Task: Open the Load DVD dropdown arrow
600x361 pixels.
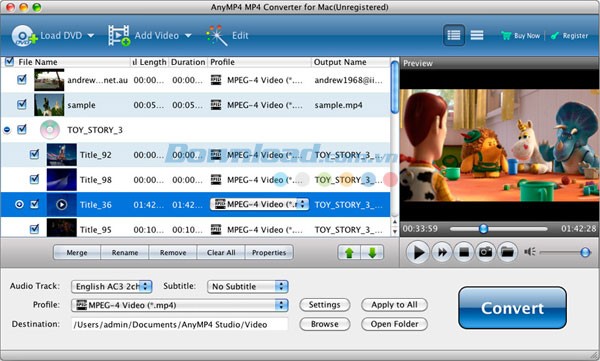Action: coord(91,36)
